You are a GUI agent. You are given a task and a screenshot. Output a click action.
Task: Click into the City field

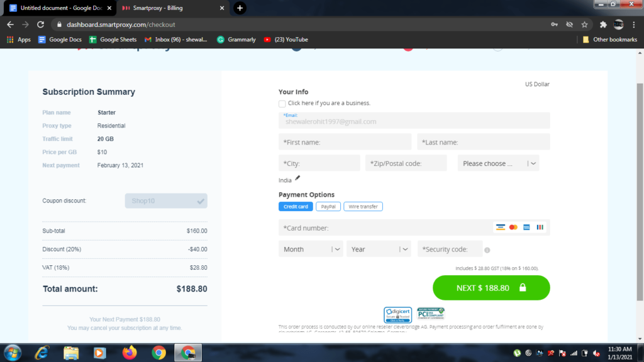(319, 163)
